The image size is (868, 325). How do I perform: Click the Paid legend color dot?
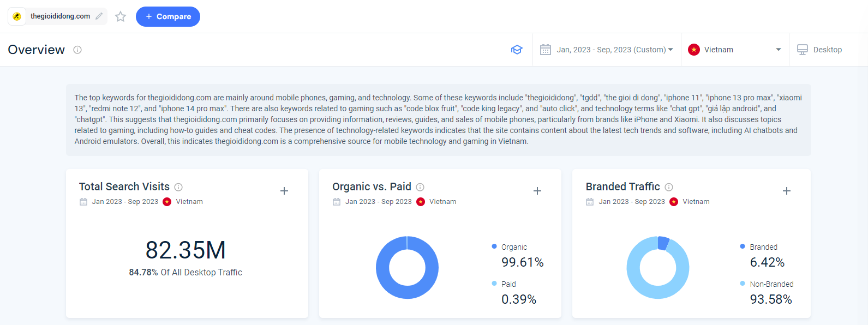tap(494, 284)
